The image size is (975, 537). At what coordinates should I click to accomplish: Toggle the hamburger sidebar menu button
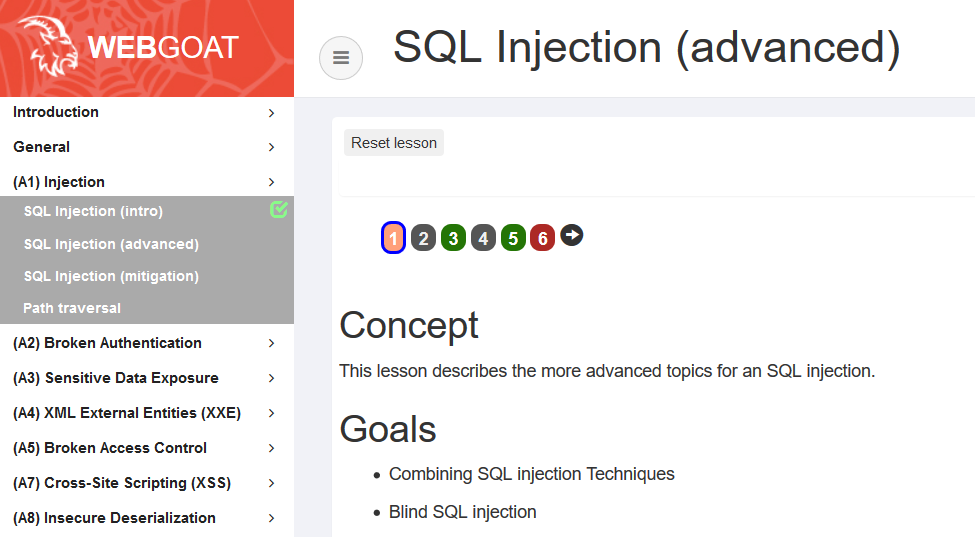(341, 58)
